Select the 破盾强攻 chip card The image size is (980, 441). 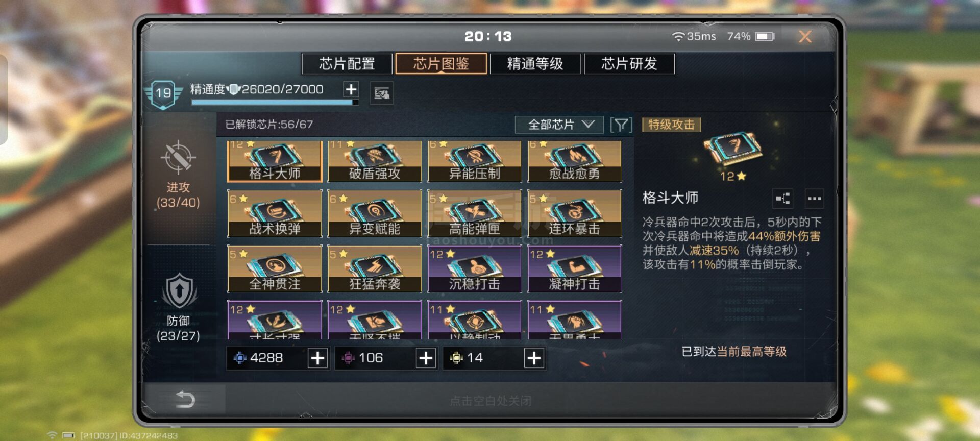pos(374,161)
